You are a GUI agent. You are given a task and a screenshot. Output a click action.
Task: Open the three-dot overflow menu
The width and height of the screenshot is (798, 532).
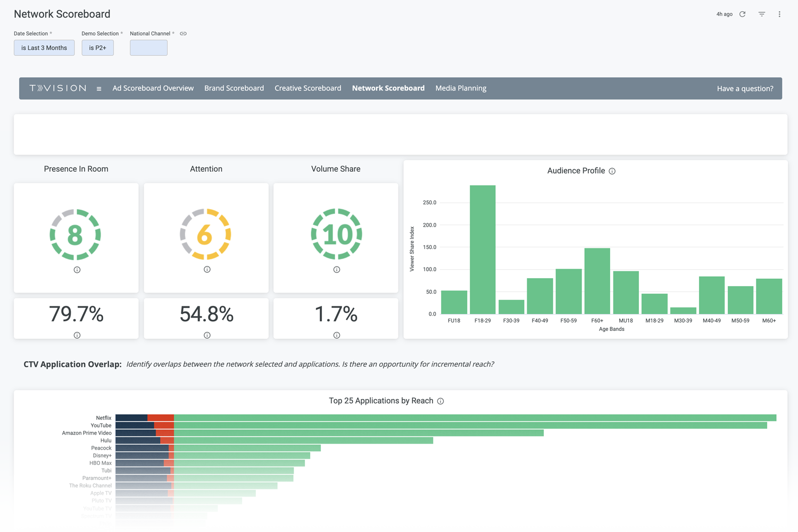[779, 14]
